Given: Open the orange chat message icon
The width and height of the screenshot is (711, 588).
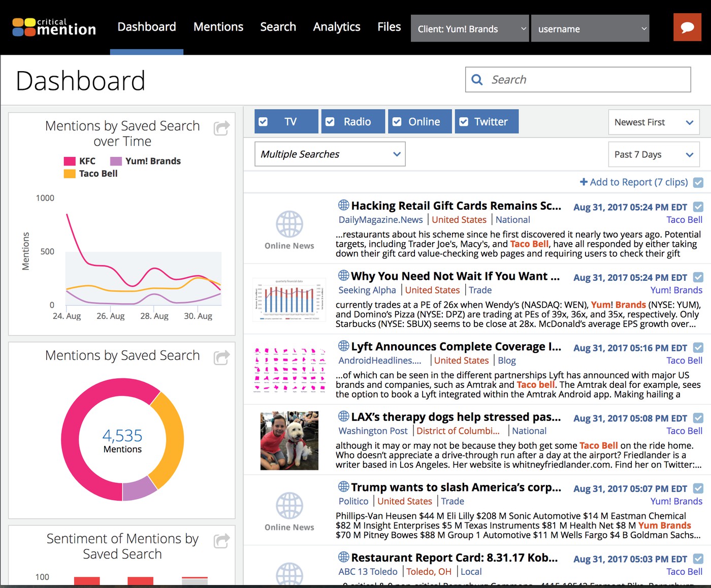Looking at the screenshot, I should click(687, 27).
